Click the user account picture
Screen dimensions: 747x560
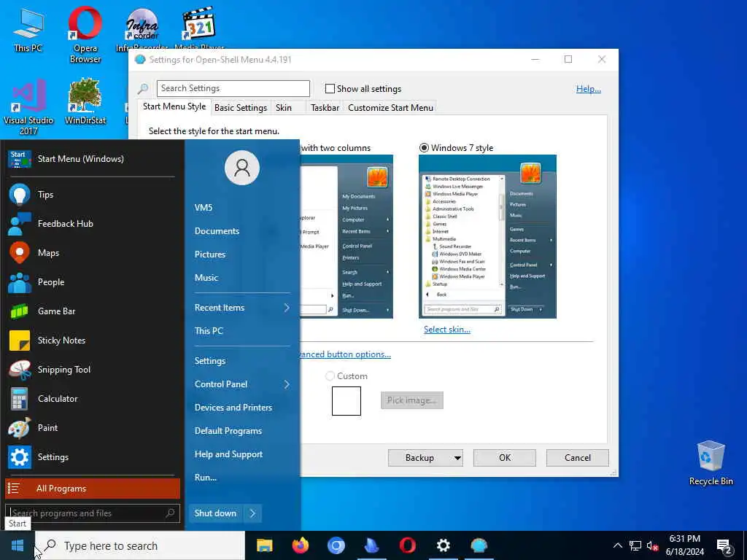point(242,168)
